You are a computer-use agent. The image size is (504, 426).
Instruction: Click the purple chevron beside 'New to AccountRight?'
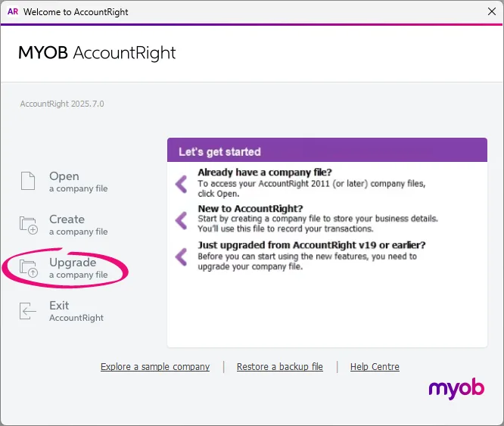click(x=182, y=220)
